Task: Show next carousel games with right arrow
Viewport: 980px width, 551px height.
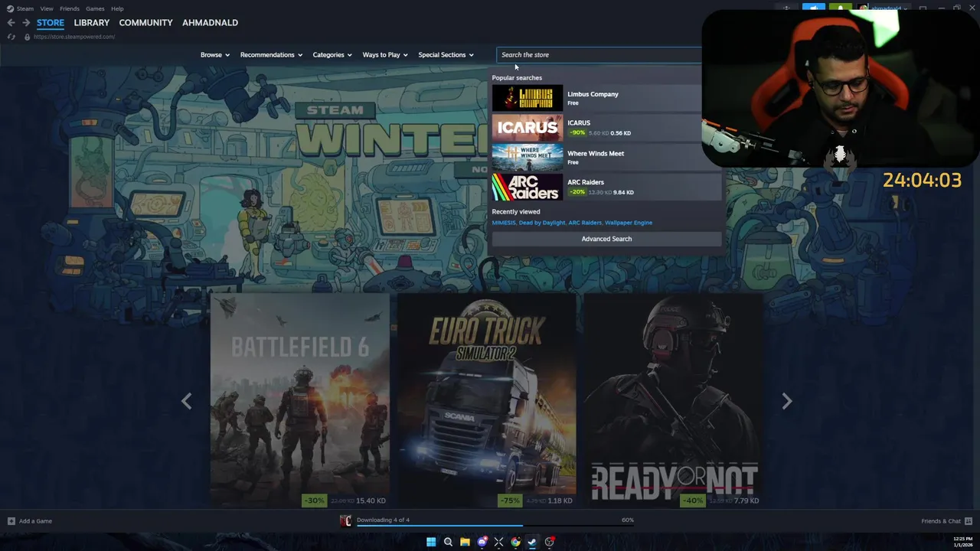Action: coord(786,401)
